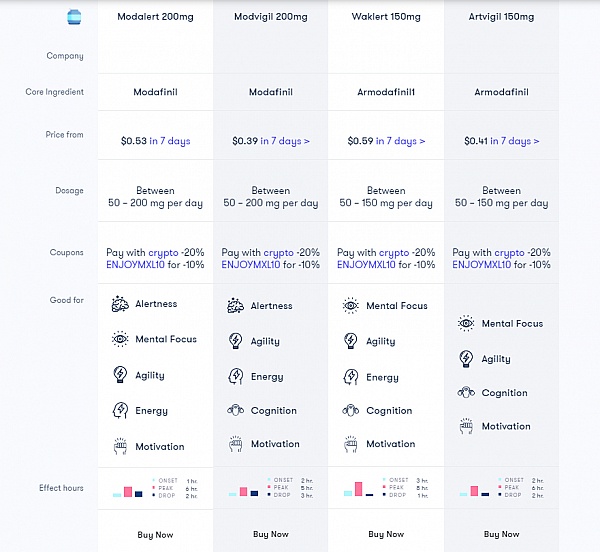Open the Modvigil '$0.39 in 7 days' link

click(271, 141)
